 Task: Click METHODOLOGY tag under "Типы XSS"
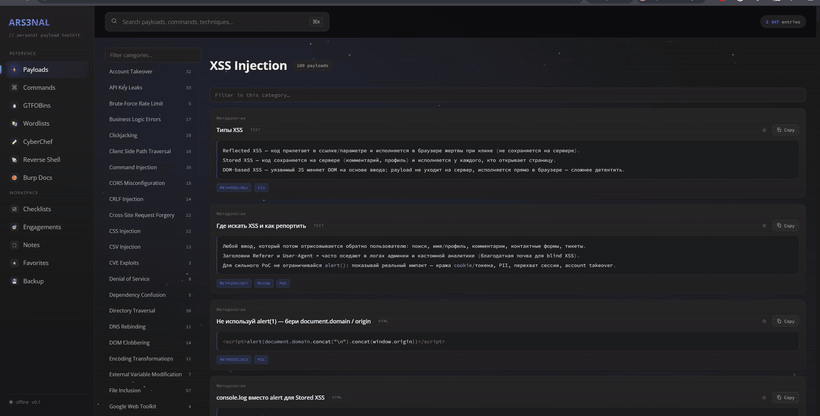[x=234, y=188]
